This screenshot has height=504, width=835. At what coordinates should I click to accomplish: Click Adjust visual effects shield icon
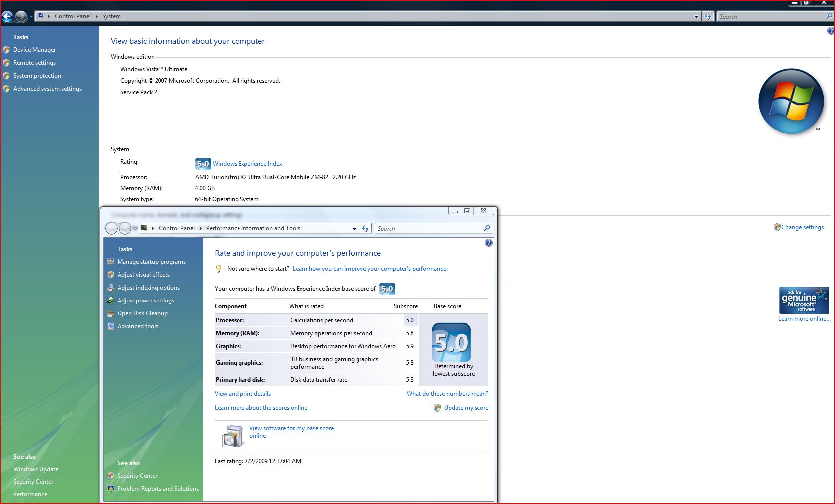coord(111,275)
